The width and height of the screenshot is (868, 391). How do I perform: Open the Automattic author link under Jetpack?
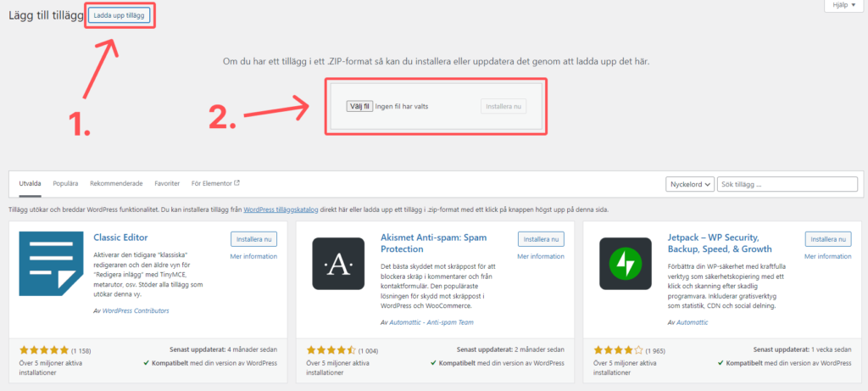(692, 322)
